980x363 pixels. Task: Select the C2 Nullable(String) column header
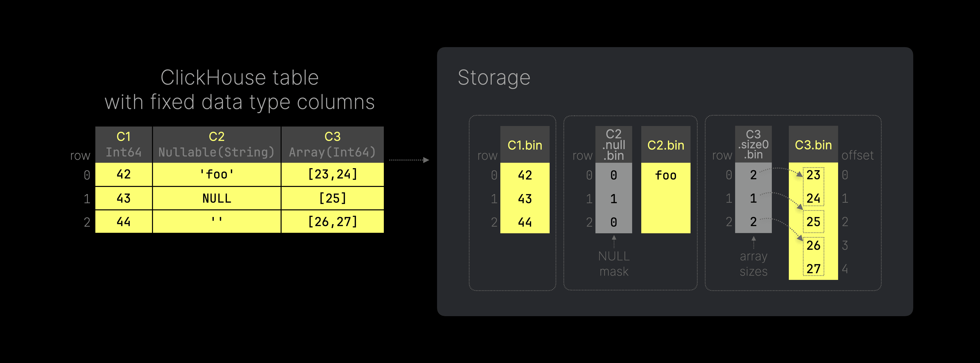tap(217, 144)
